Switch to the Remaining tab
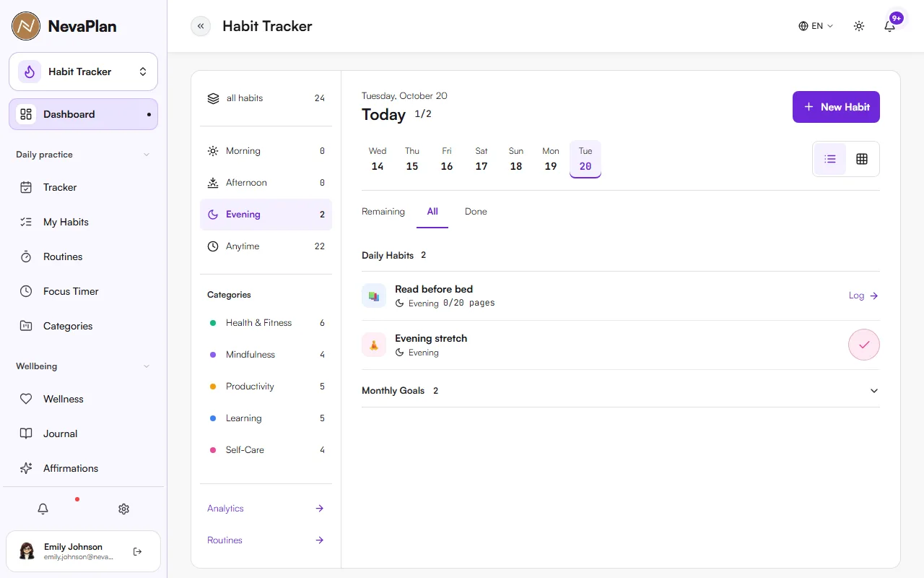The image size is (924, 578). pos(383,212)
